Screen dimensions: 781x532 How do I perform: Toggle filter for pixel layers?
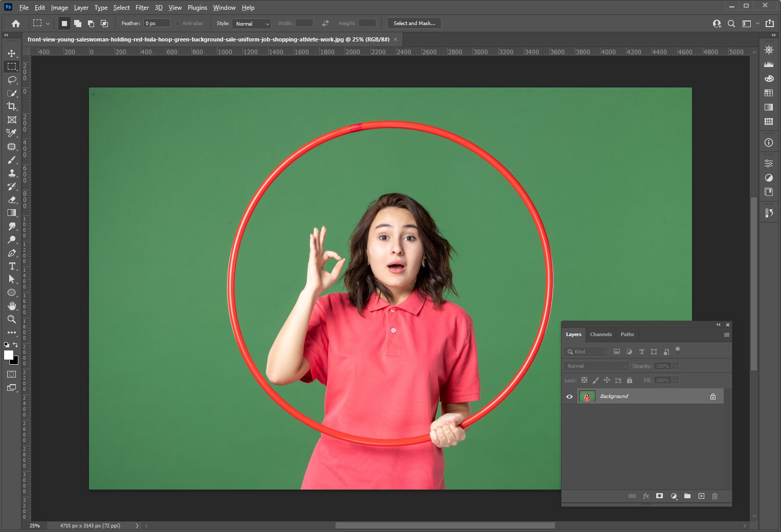tap(617, 352)
